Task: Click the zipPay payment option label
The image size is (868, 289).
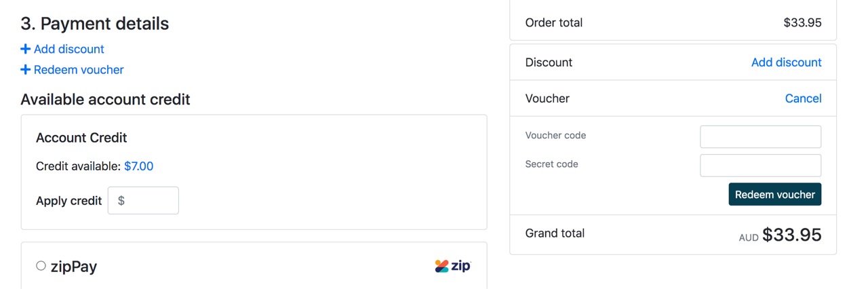Action: click(x=73, y=267)
